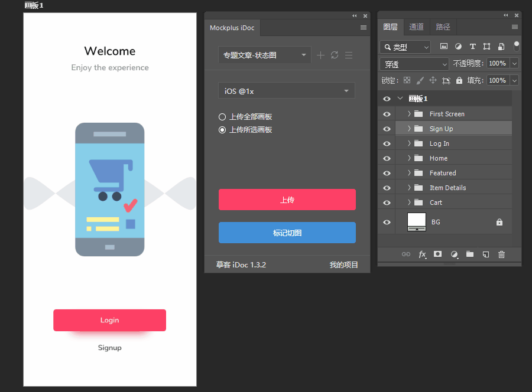Toggle visibility of the BG layer
The image size is (532, 392).
point(387,222)
